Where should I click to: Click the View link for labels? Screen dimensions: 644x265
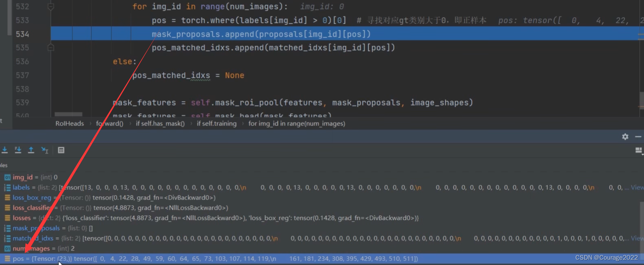637,187
